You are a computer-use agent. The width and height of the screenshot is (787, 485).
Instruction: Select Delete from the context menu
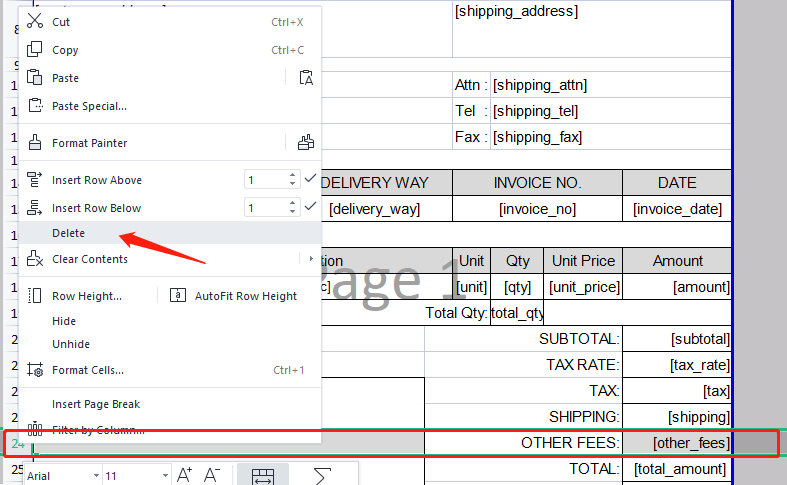[x=69, y=233]
